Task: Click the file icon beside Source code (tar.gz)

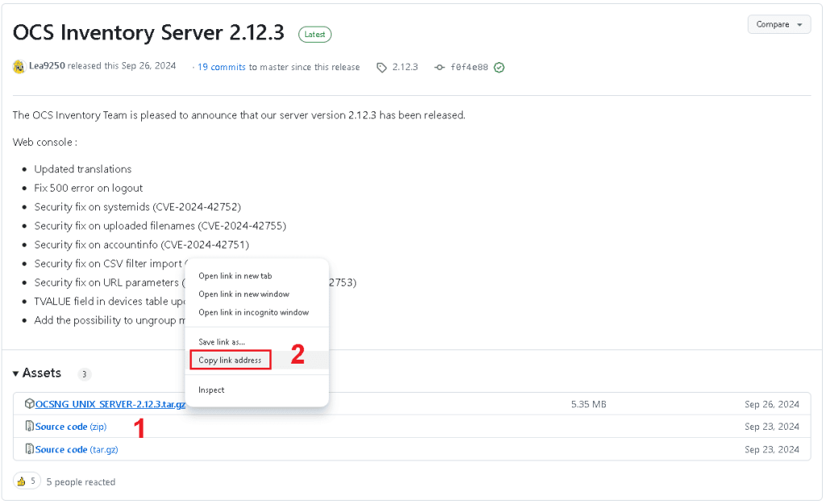Action: (30, 448)
